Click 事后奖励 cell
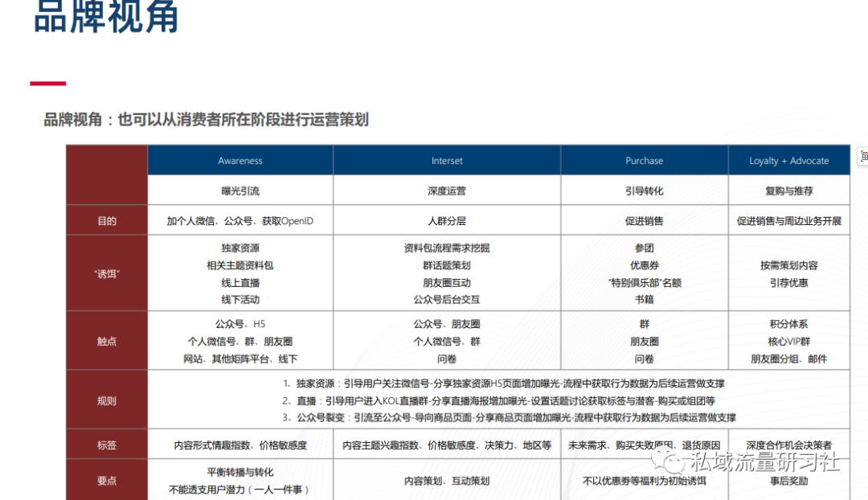The image size is (868, 500). pyautogui.click(x=789, y=481)
